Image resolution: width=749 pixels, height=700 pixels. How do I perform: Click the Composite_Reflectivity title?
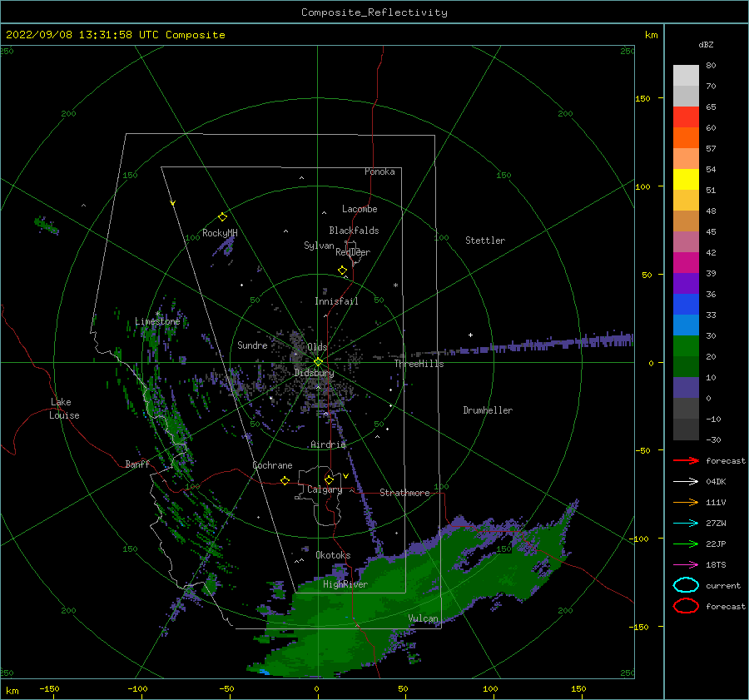(374, 12)
